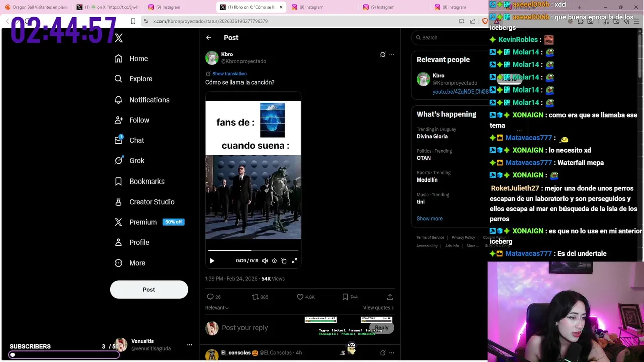Click Grok icon on El_consolas reply

pyautogui.click(x=383, y=353)
